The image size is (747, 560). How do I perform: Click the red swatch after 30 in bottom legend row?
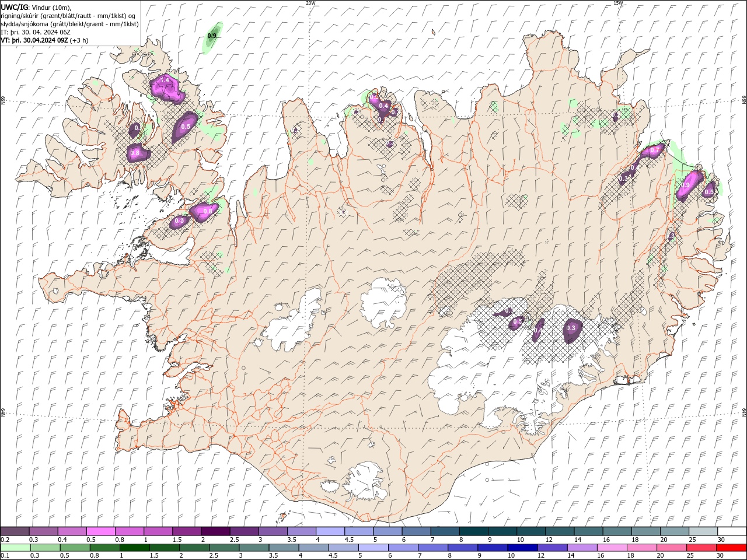pos(731,548)
